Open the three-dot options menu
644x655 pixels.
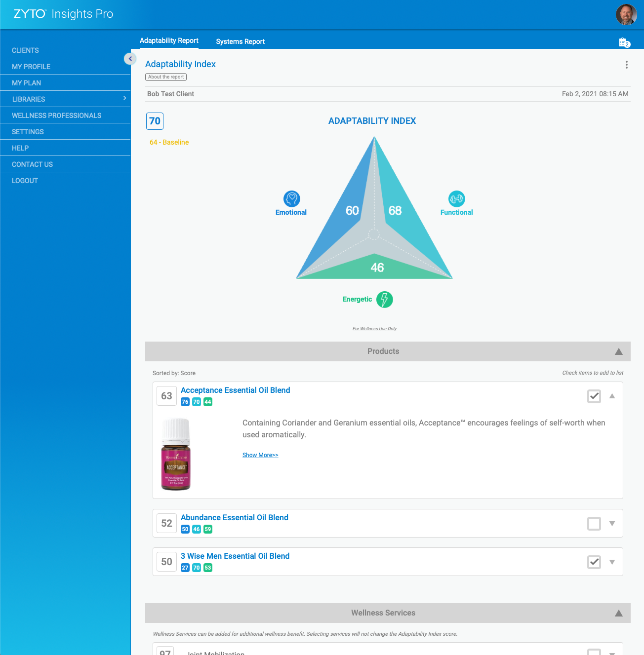[x=626, y=65]
